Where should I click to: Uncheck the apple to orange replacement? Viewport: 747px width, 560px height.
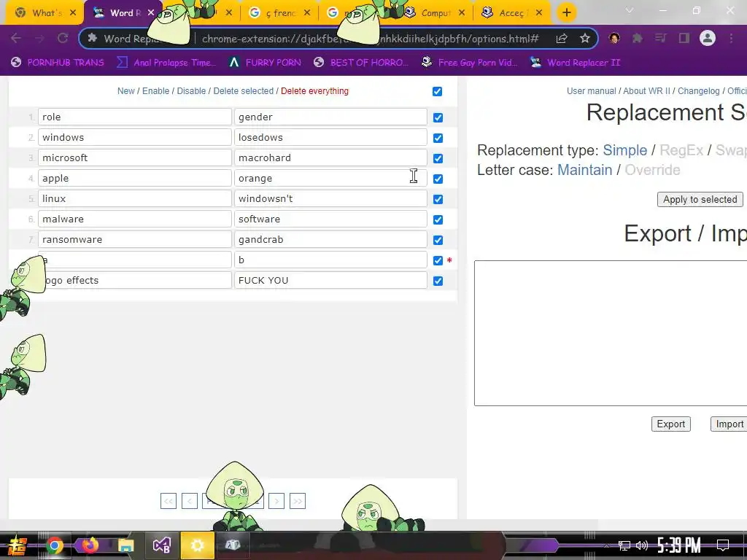pyautogui.click(x=438, y=179)
